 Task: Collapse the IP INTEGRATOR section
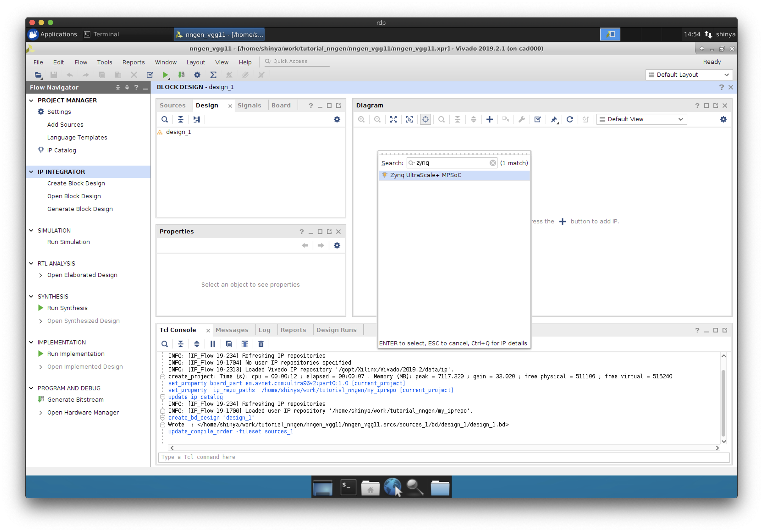pos(31,172)
